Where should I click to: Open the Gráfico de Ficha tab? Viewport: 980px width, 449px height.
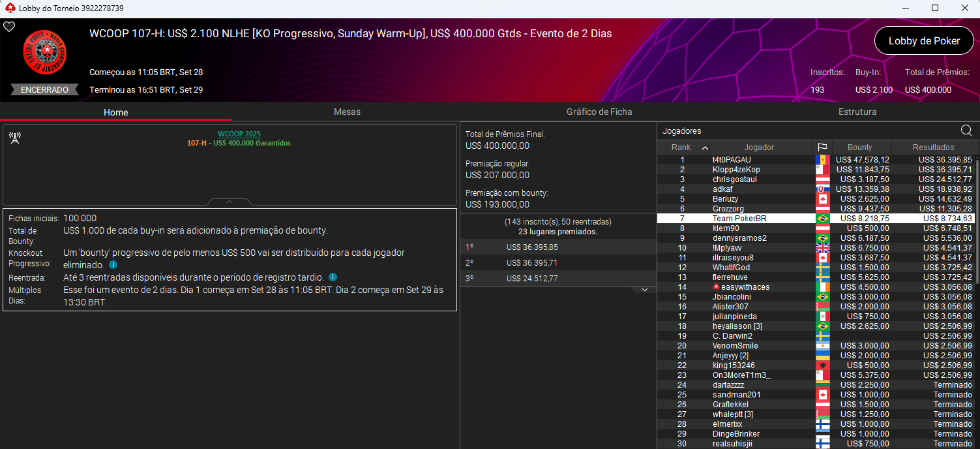(x=599, y=112)
